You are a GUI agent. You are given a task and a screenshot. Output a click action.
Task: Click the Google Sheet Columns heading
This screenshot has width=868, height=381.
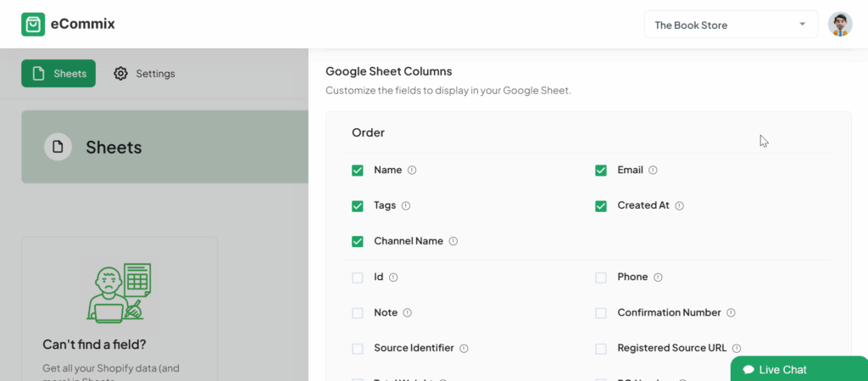[x=388, y=71]
